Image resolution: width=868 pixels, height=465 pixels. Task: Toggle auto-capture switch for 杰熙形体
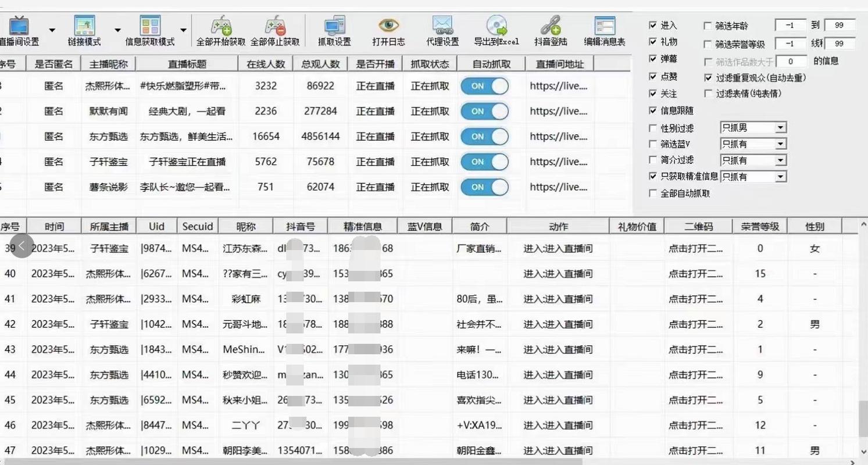tap(484, 86)
